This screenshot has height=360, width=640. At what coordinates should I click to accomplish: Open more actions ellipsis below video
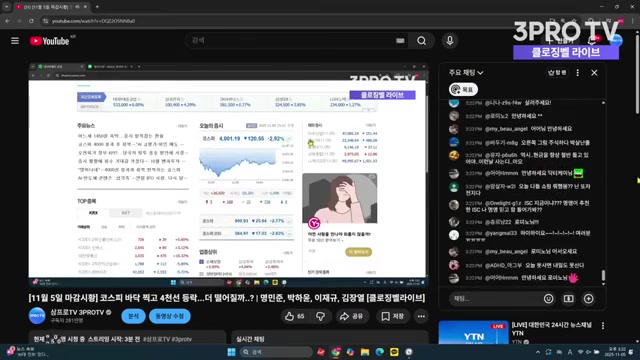point(421,316)
